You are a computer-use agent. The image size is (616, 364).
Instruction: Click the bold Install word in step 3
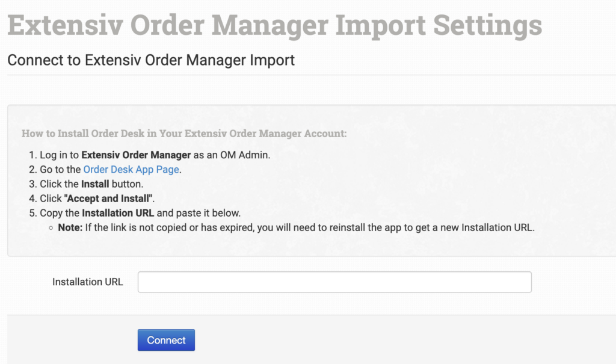tap(95, 184)
